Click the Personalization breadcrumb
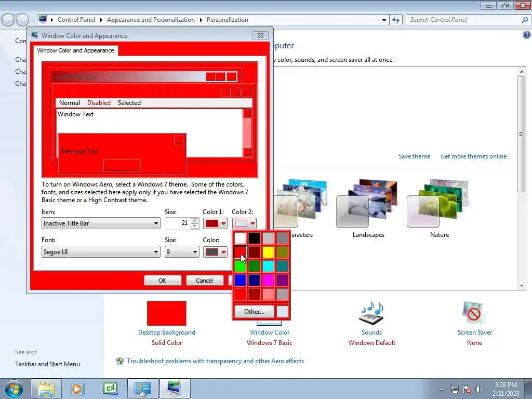The height and width of the screenshot is (399, 532). point(228,20)
